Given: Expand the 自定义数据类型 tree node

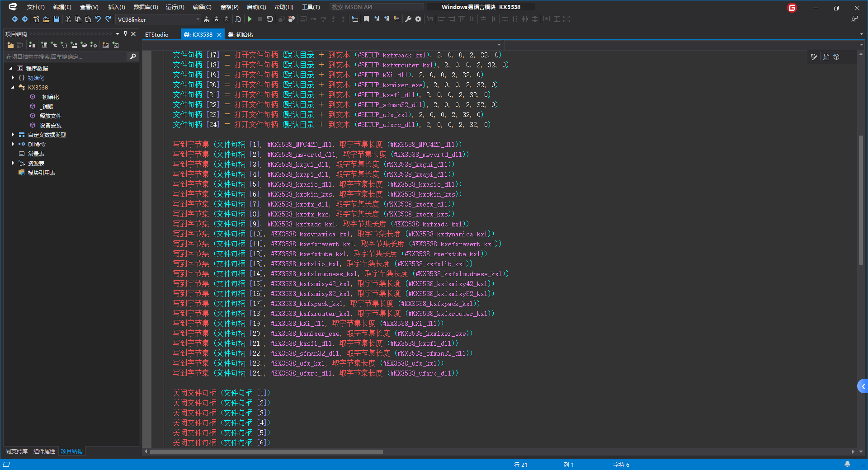Looking at the screenshot, I should [x=13, y=135].
